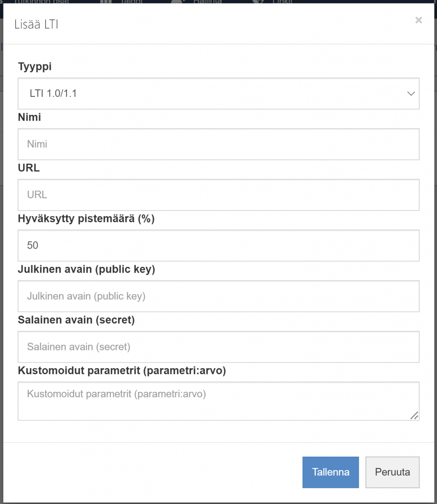
Task: Expand the LTI 1.0/1.1 selection list
Action: (218, 94)
